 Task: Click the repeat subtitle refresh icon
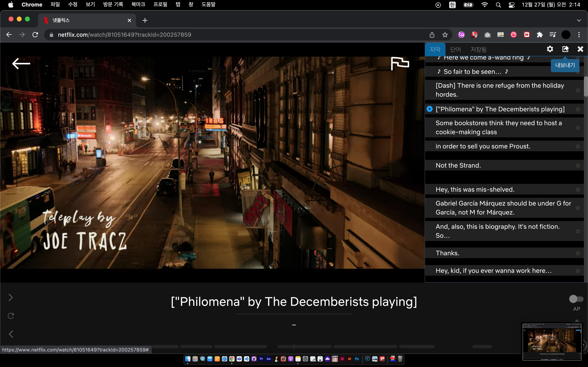(x=11, y=316)
